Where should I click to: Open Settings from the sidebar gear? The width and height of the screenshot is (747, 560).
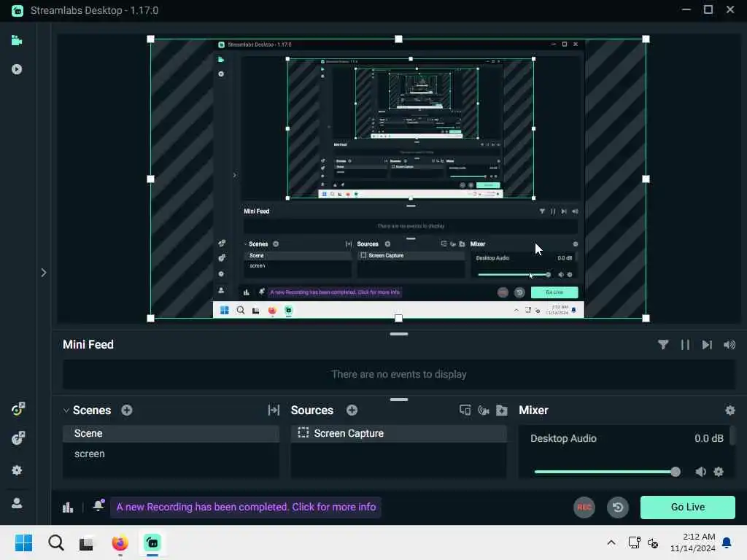pos(17,470)
